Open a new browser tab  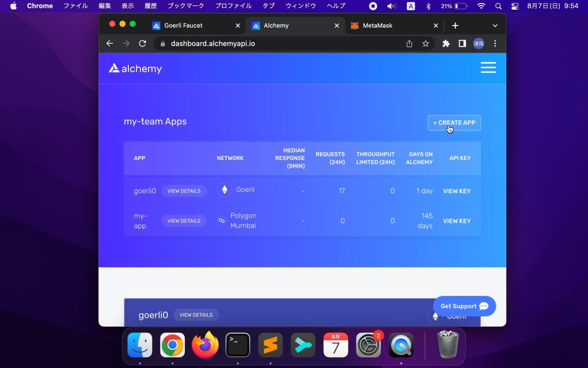pos(455,26)
